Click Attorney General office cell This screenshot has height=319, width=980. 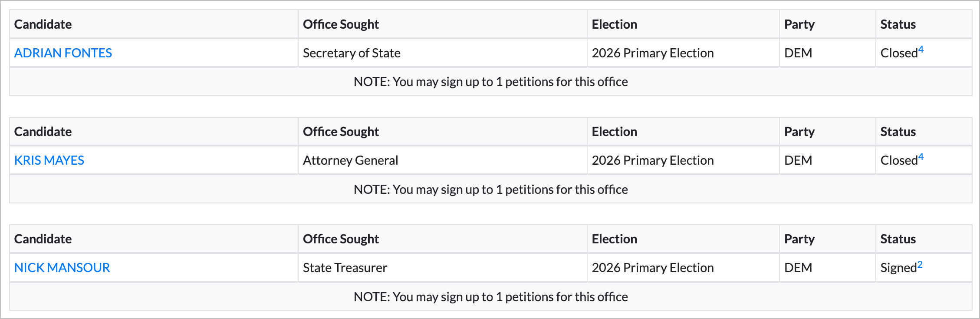350,160
